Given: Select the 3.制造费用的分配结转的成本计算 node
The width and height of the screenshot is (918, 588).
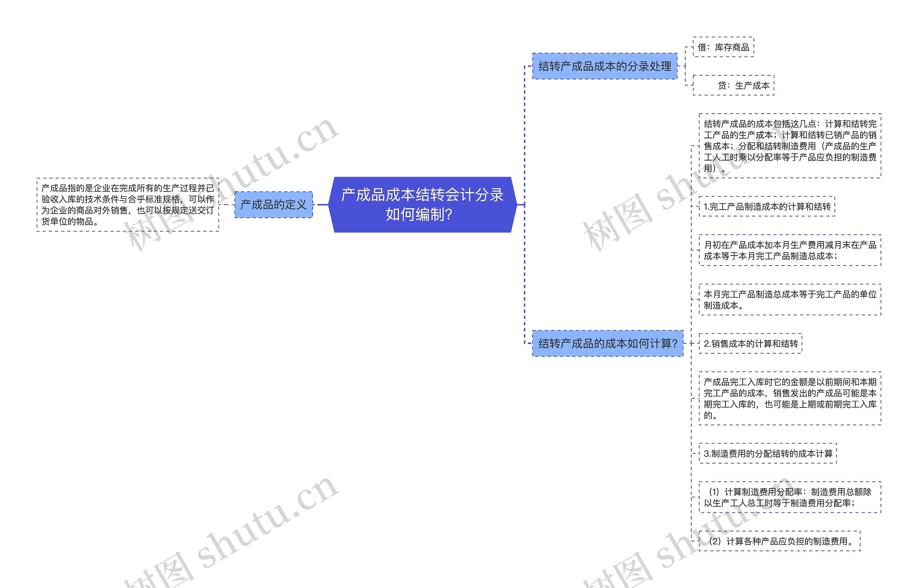Looking at the screenshot, I should pyautogui.click(x=768, y=453).
